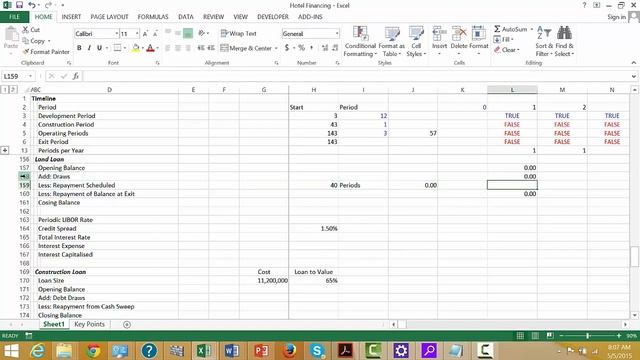Click Merge & Center

246,48
